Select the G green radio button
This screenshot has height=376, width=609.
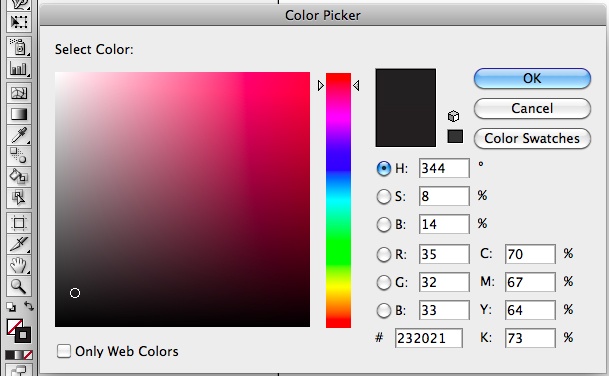click(x=384, y=282)
